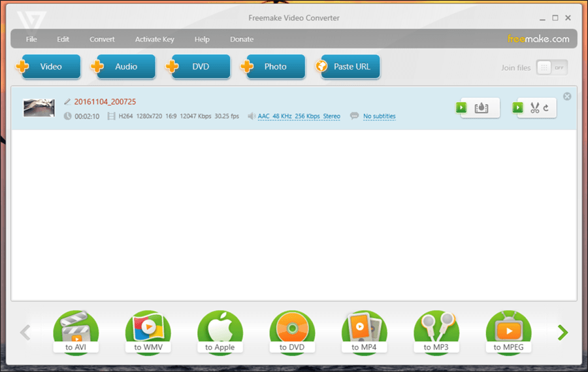The width and height of the screenshot is (588, 372).
Task: Close the Freemake Video Converter window
Action: [568, 18]
